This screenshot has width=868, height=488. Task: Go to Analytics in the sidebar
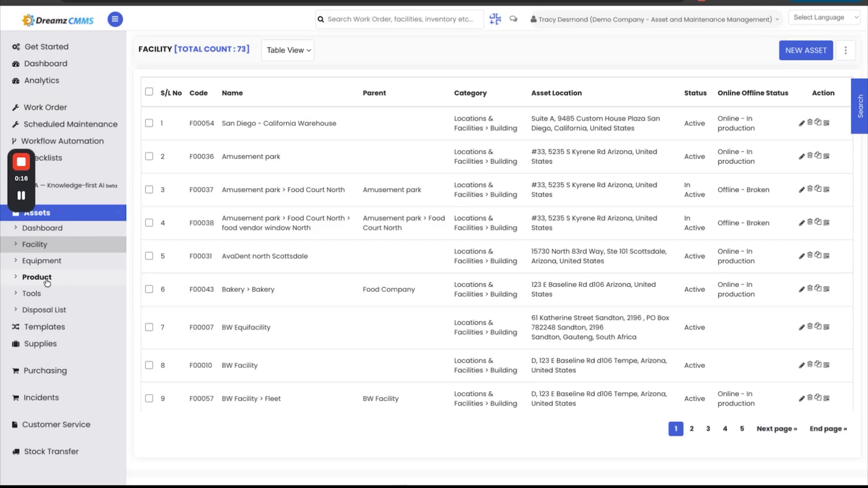pyautogui.click(x=42, y=80)
